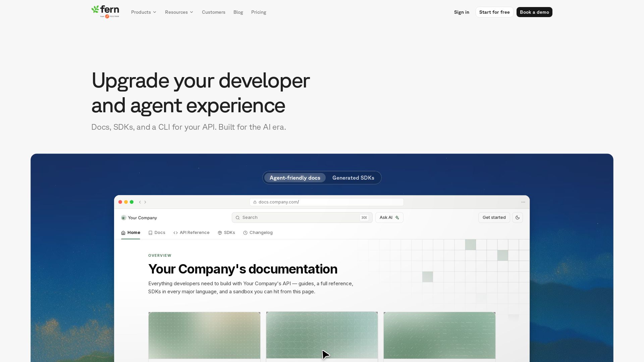Click the red window dot in the mock browser
This screenshot has height=362, width=644.
tap(120, 202)
